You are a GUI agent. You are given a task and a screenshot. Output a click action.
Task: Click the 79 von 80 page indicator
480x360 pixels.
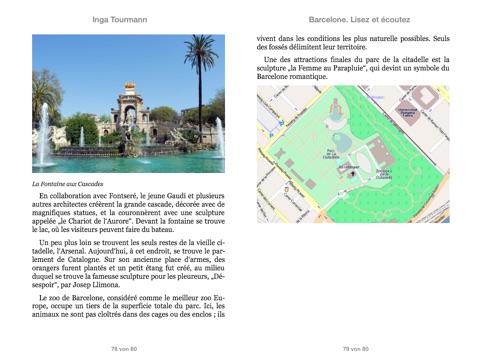tap(356, 349)
